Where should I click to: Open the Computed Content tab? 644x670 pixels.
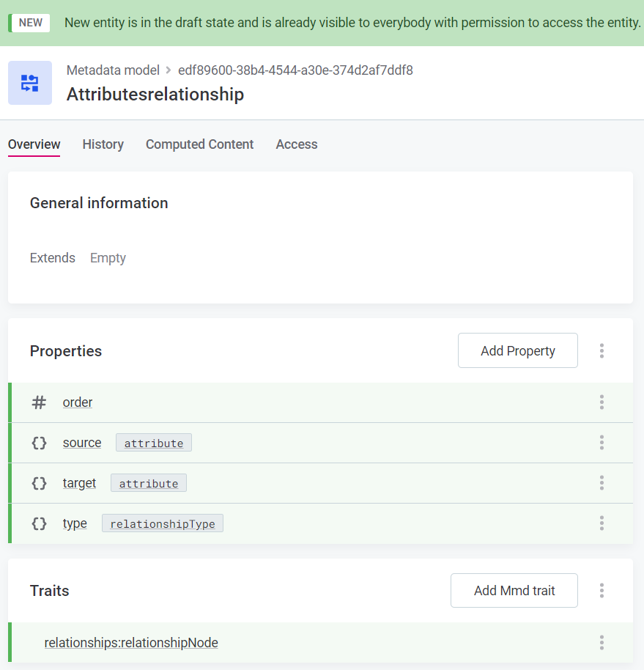pyautogui.click(x=199, y=144)
